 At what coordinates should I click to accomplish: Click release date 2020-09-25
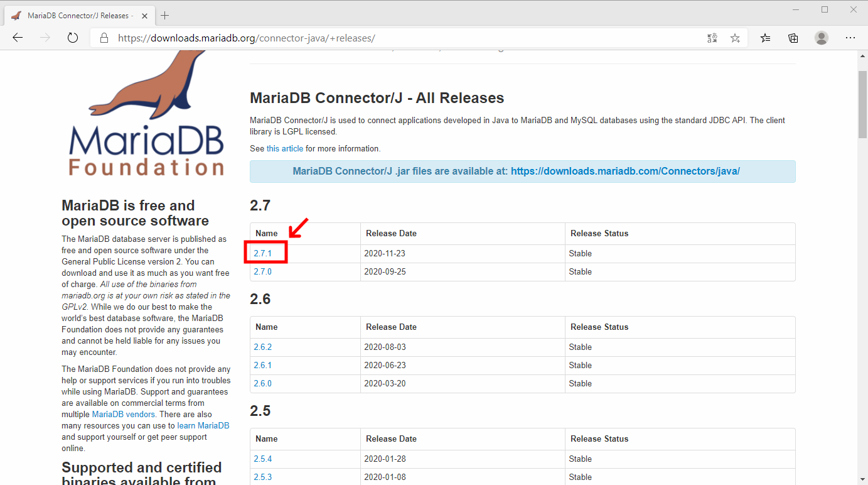(385, 272)
